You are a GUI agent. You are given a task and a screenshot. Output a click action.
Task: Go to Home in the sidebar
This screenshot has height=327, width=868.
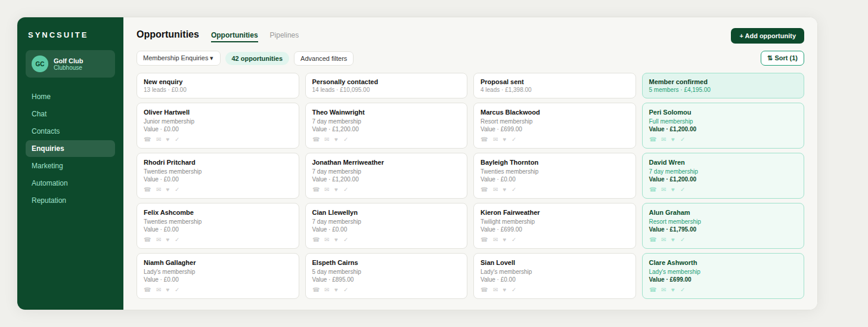point(70,97)
